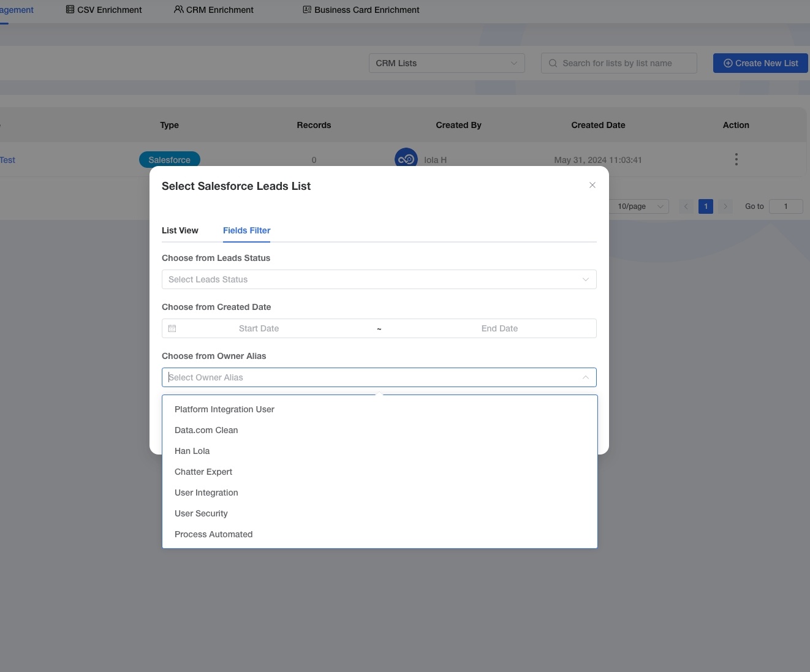Open the Business Card Enrichment tab
This screenshot has width=810, height=672.
click(x=361, y=10)
